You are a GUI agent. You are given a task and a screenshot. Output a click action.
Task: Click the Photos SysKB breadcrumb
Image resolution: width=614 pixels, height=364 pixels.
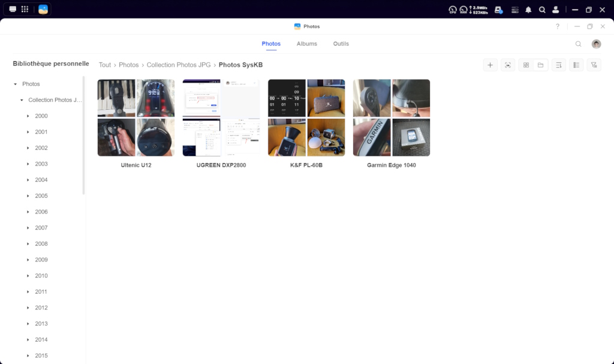(240, 65)
